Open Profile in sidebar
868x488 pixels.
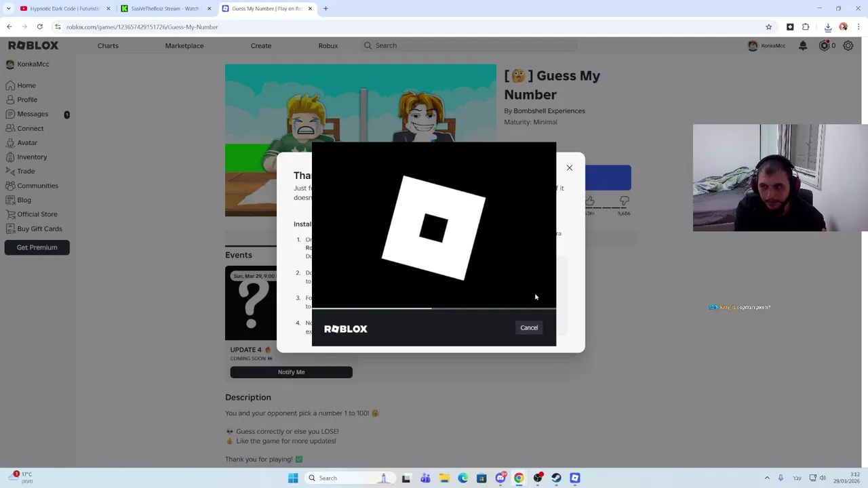click(x=27, y=100)
